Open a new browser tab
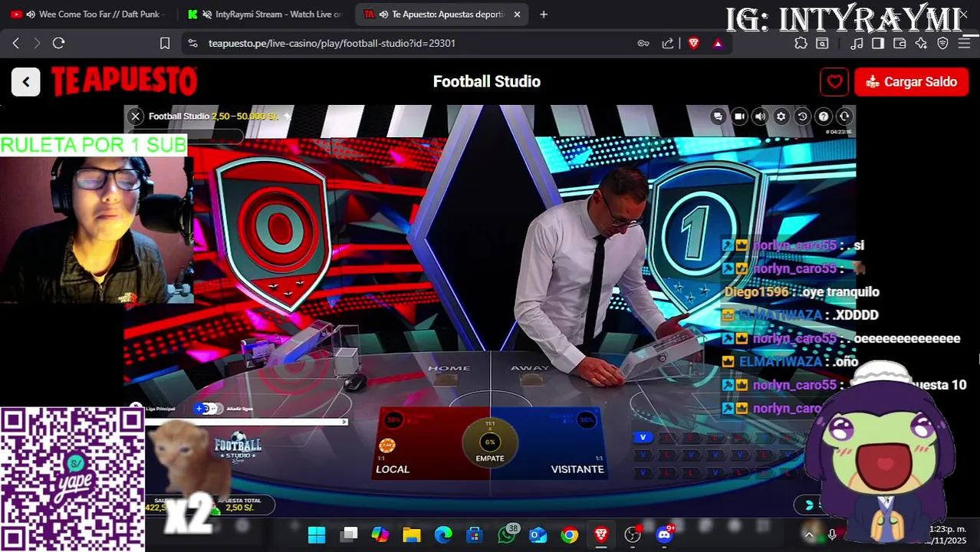The width and height of the screenshot is (980, 552). tap(544, 14)
